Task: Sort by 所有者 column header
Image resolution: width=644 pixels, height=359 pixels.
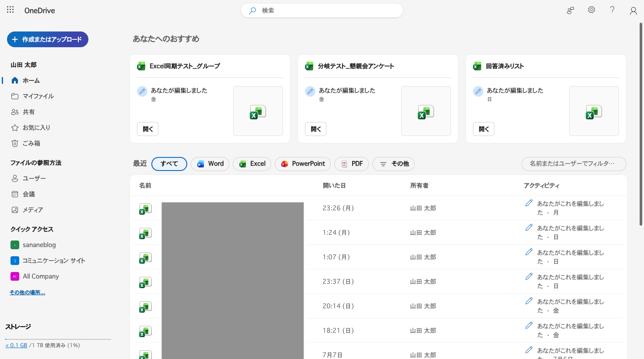Action: click(x=419, y=186)
